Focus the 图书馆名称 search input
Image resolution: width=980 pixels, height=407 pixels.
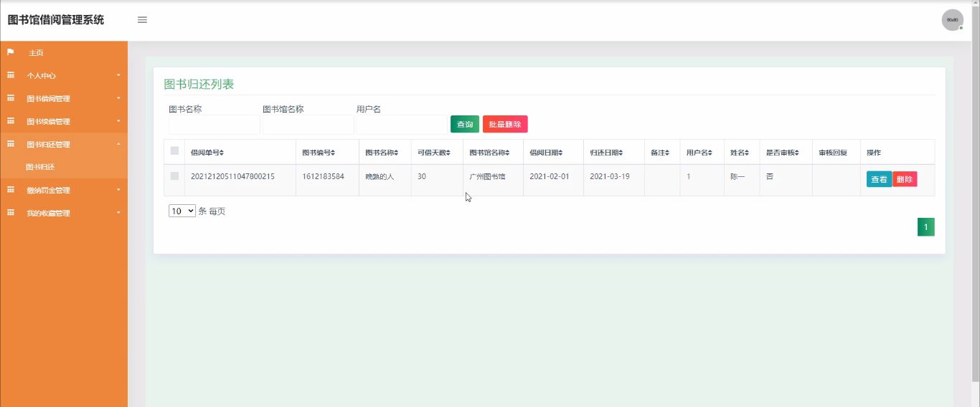[308, 125]
